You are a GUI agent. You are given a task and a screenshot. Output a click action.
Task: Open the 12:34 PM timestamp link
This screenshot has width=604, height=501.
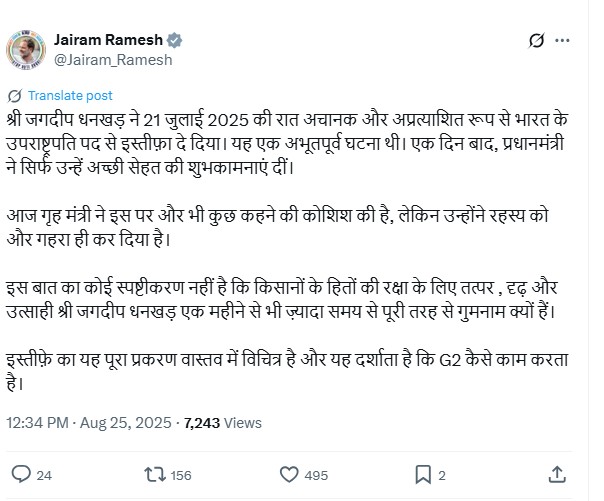tap(36, 424)
